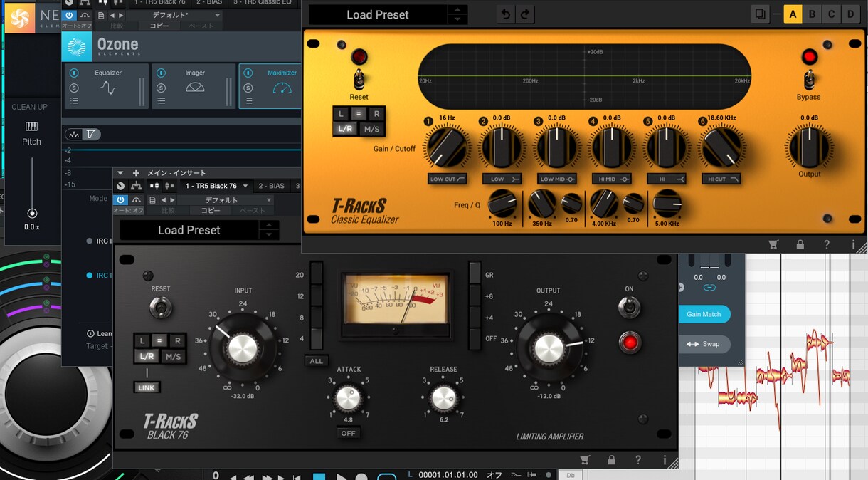Click the Ozone Elements logo
The width and height of the screenshot is (868, 480).
[76, 47]
